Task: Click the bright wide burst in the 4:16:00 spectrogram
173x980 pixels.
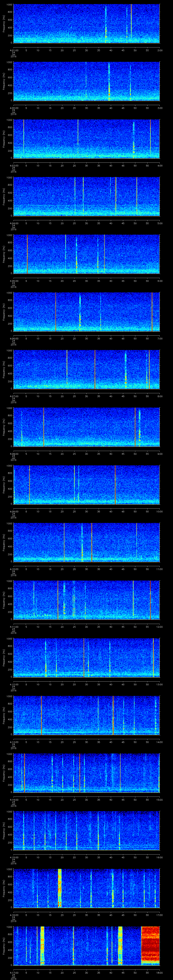Action: pos(60,888)
